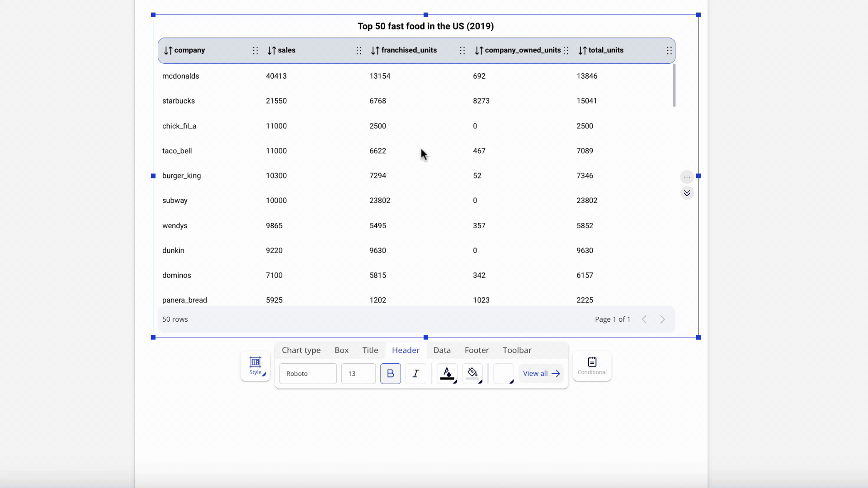
Task: Sort by sales column arrows
Action: tap(272, 51)
